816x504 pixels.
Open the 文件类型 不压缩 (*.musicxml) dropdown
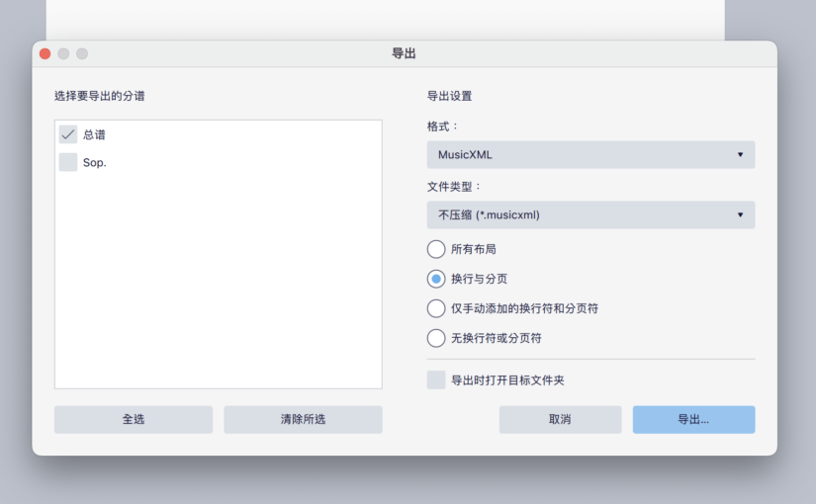[x=589, y=214]
